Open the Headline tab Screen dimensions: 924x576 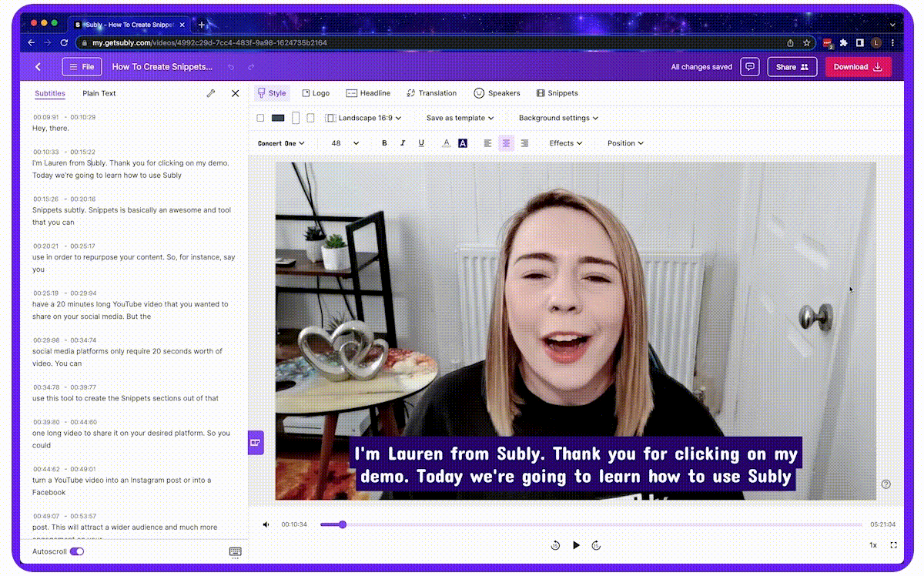(368, 93)
